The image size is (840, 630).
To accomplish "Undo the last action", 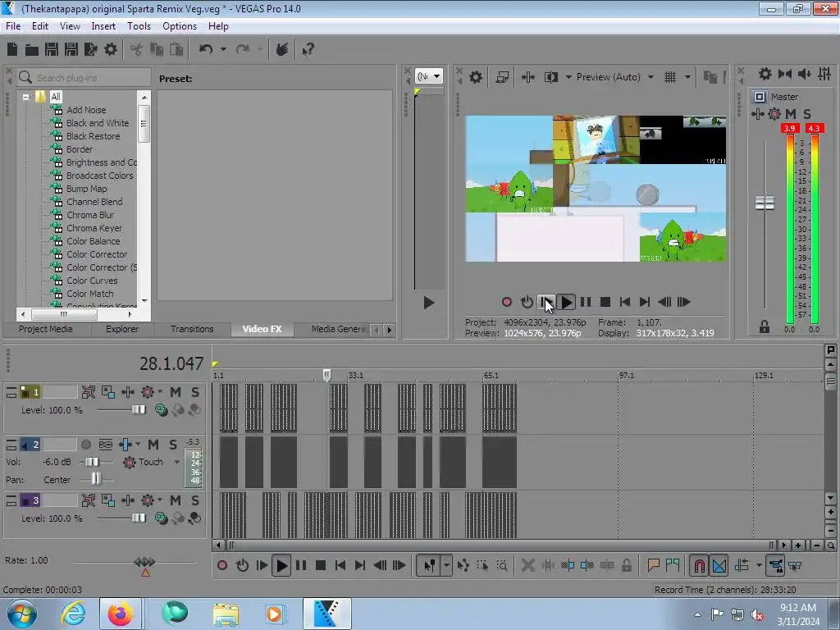I will pyautogui.click(x=206, y=49).
